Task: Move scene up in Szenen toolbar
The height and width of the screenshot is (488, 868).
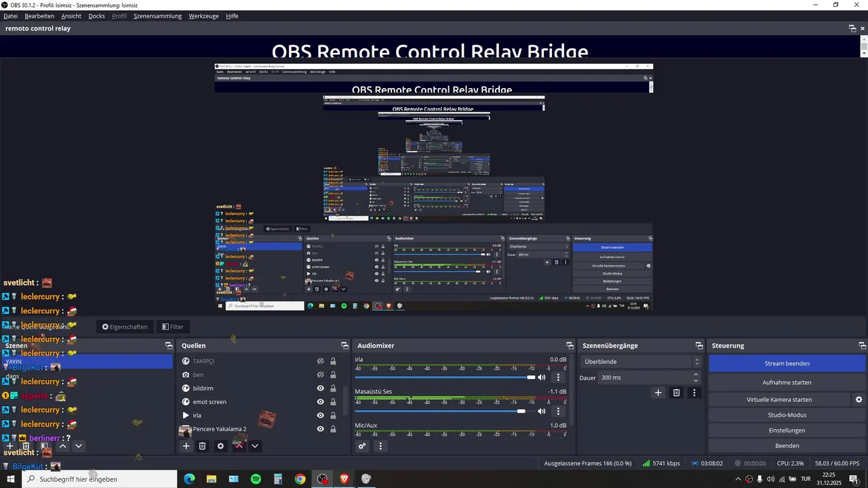Action: (x=62, y=446)
